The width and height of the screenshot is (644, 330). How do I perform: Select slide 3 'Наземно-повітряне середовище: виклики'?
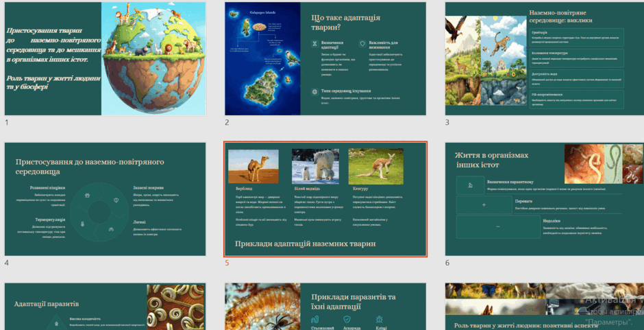(545, 59)
